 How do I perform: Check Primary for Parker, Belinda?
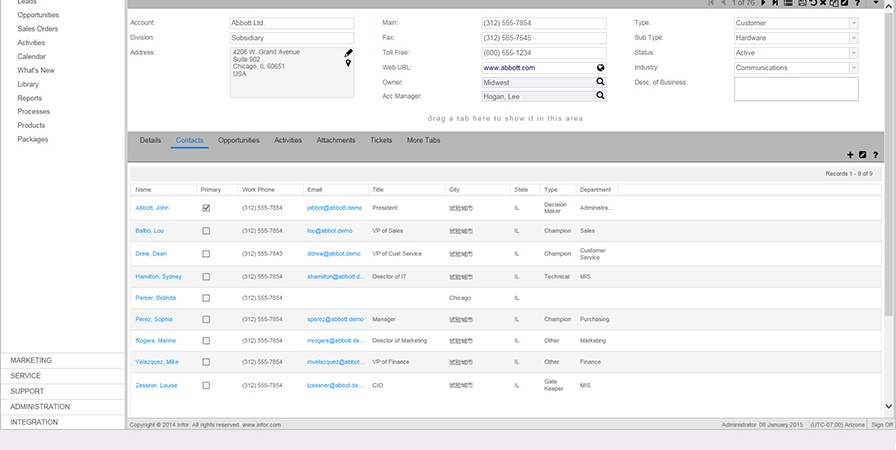click(206, 298)
